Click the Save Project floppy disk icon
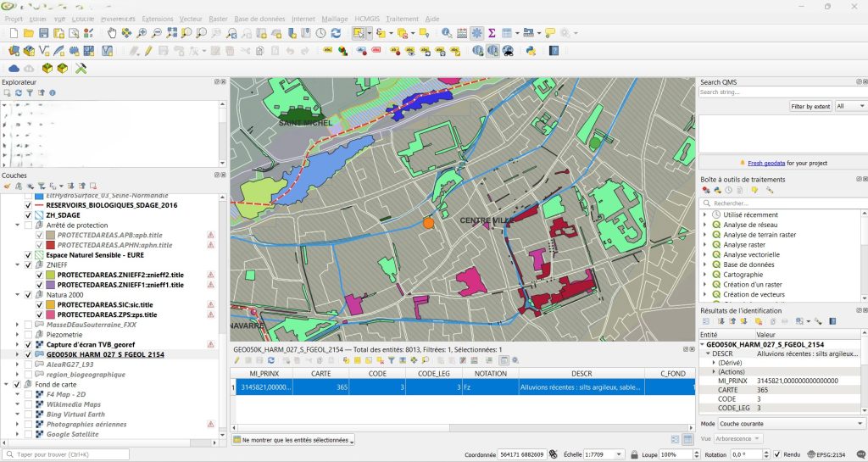 43,33
